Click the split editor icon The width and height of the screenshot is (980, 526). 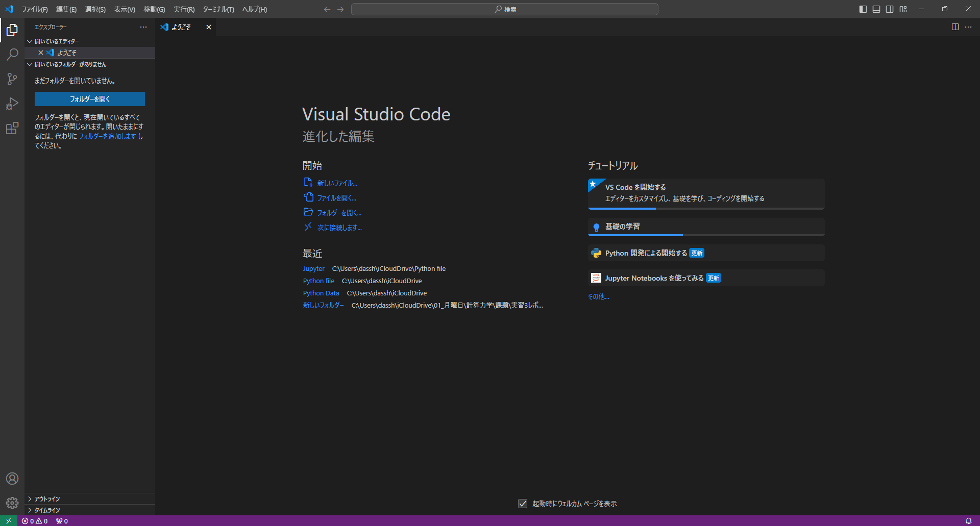click(x=954, y=27)
